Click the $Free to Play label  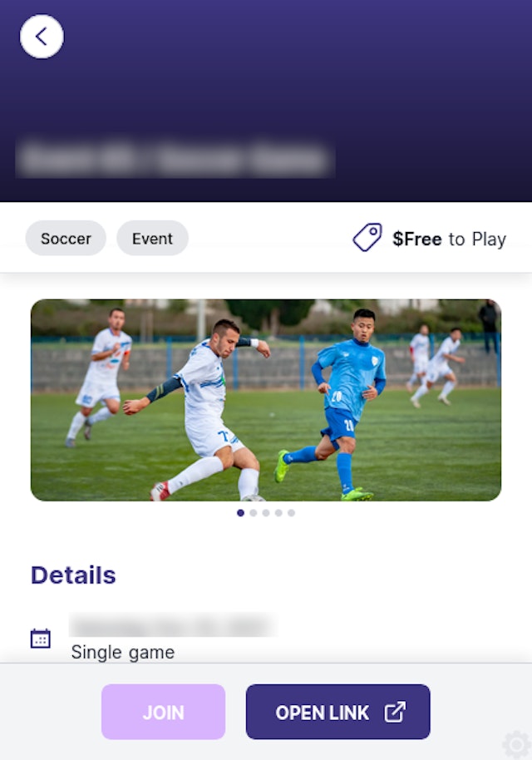pyautogui.click(x=449, y=239)
